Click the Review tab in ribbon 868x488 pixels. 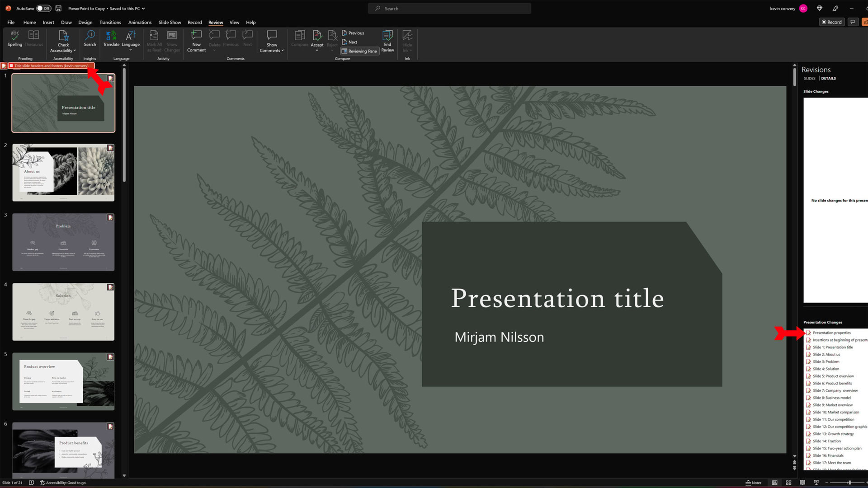click(x=216, y=22)
